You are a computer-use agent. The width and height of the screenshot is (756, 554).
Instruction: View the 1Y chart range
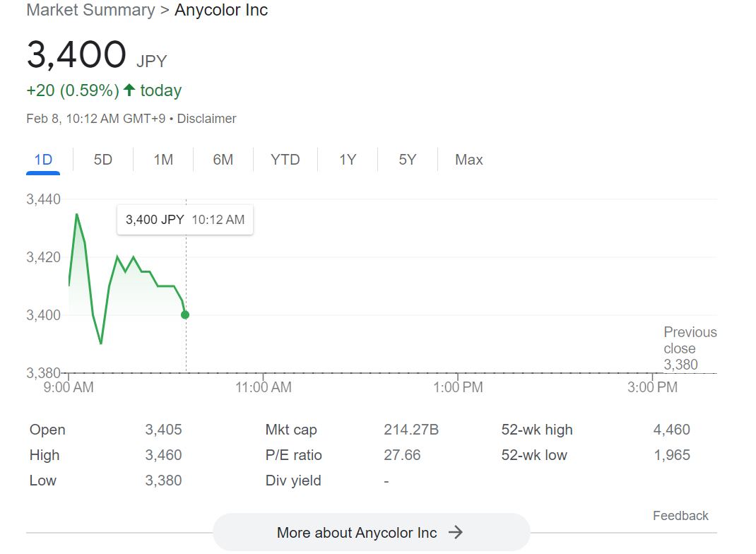[348, 160]
